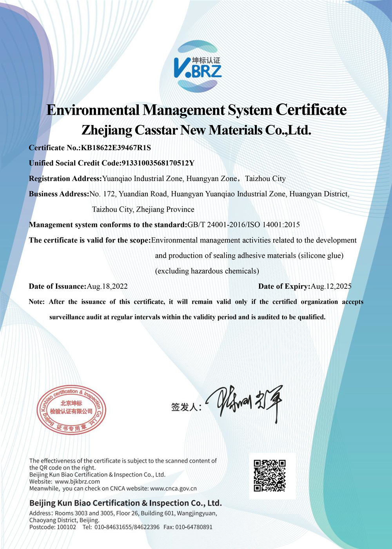Click the 'Postcode: 100102' text
This screenshot has width=392, height=549.
(53, 527)
